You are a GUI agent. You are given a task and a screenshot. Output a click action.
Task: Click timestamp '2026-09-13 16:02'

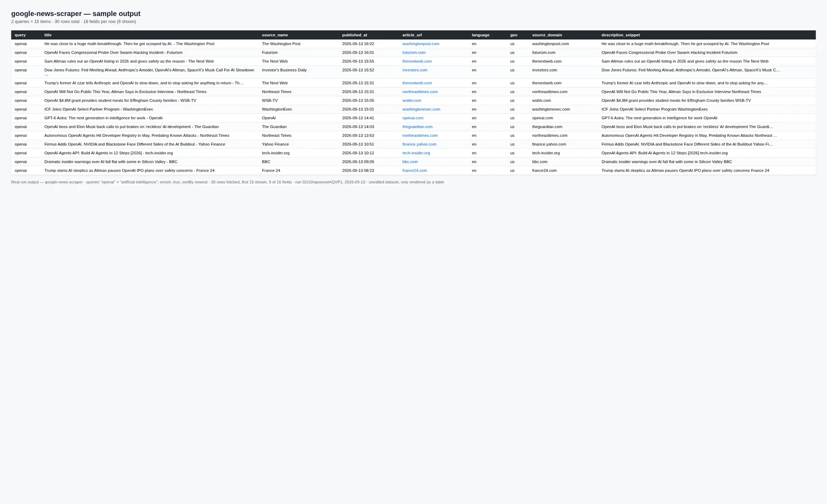(x=358, y=44)
